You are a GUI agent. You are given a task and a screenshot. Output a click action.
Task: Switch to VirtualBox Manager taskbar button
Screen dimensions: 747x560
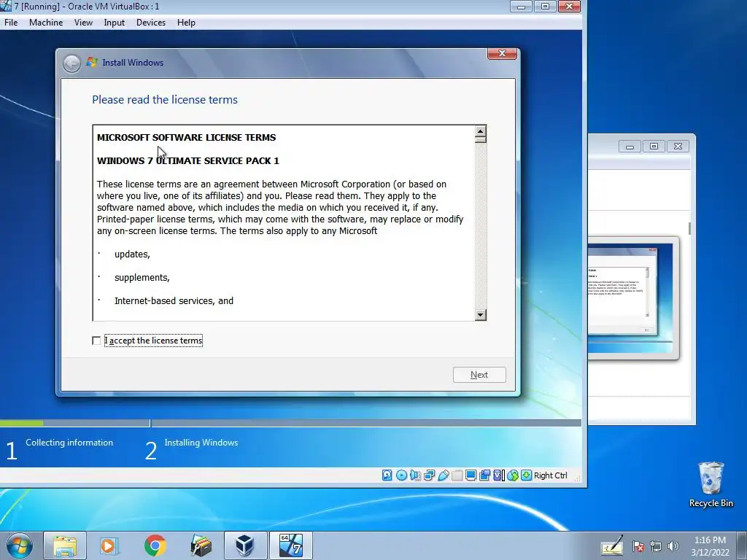click(245, 545)
